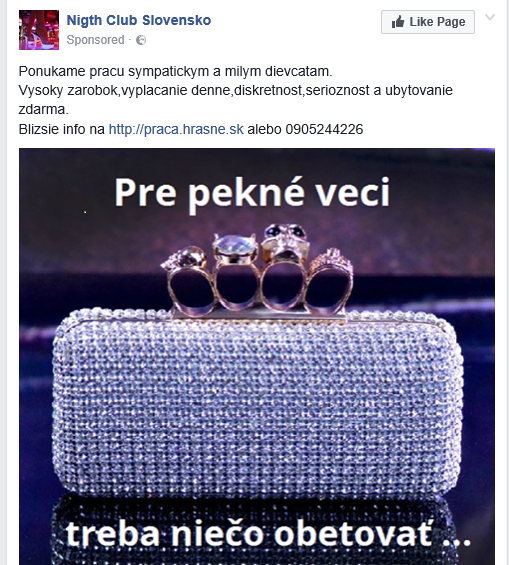Click the skull ring on the clutch clasp
This screenshot has width=509, height=565.
(x=285, y=267)
